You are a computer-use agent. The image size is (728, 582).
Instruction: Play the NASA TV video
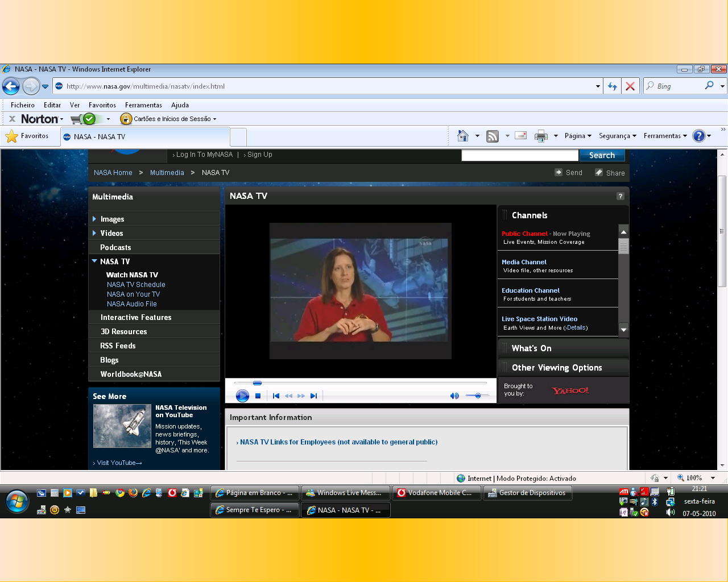click(242, 396)
